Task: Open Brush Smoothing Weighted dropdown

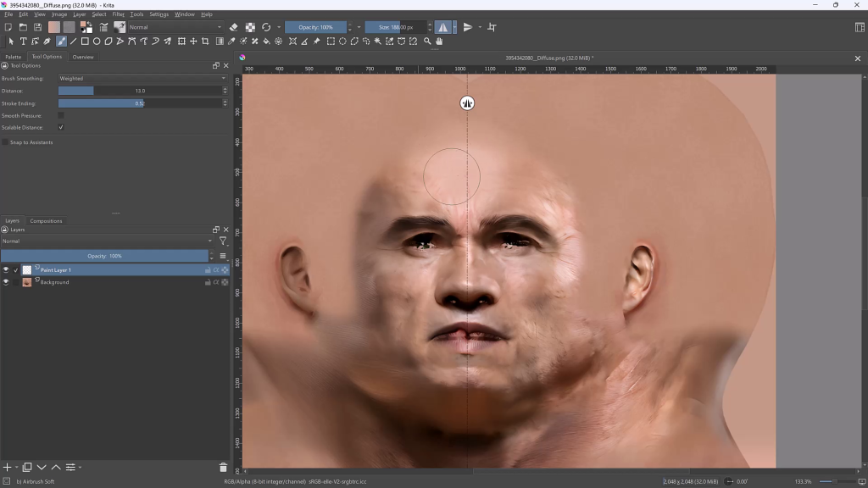Action: (142, 79)
